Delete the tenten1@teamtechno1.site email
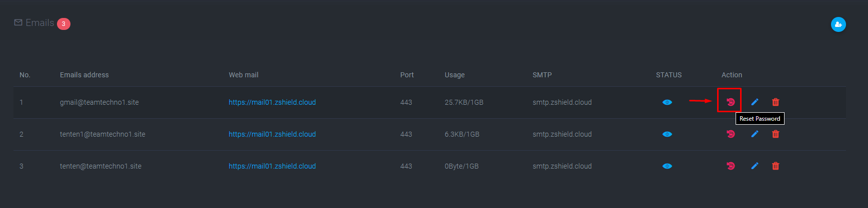 [x=776, y=134]
